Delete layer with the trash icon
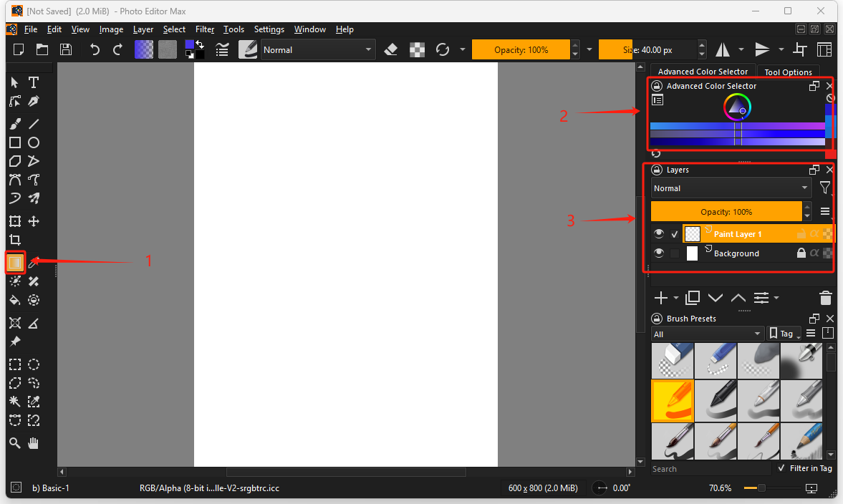This screenshot has width=843, height=504. (x=825, y=298)
